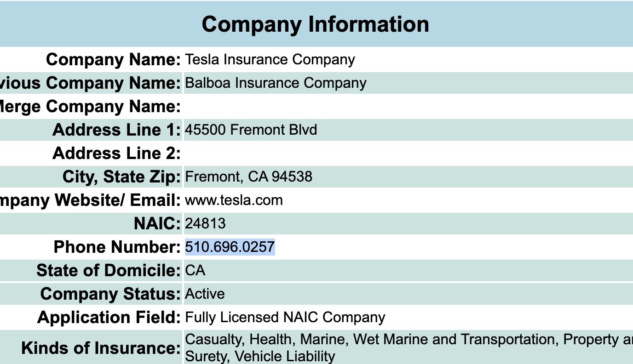Click the City, State Zip label
The height and width of the screenshot is (364, 633).
121,177
